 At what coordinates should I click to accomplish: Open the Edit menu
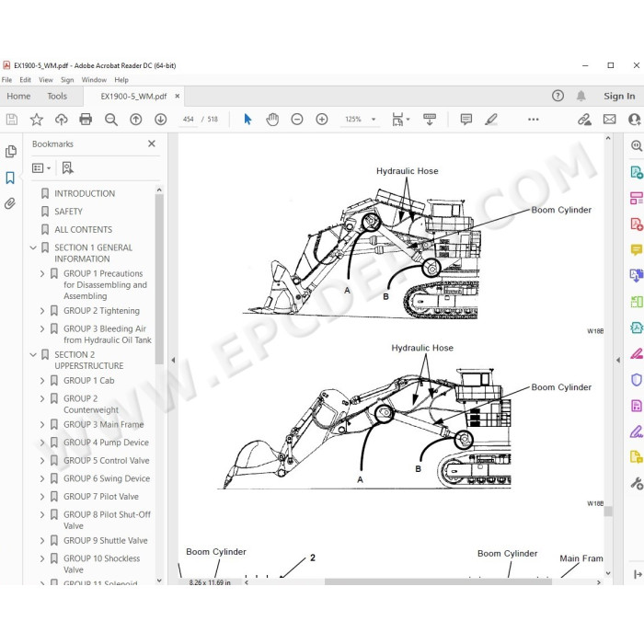click(25, 80)
